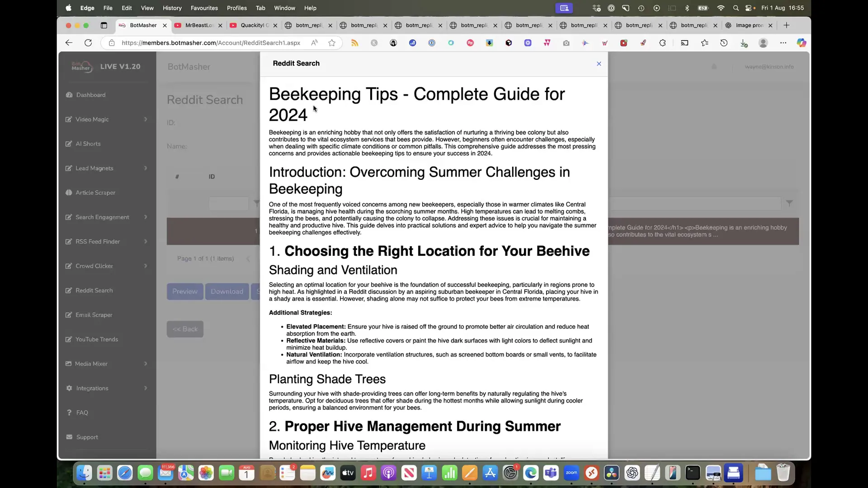The image size is (868, 488).
Task: Expand Integrations submenu arrow
Action: (x=146, y=388)
